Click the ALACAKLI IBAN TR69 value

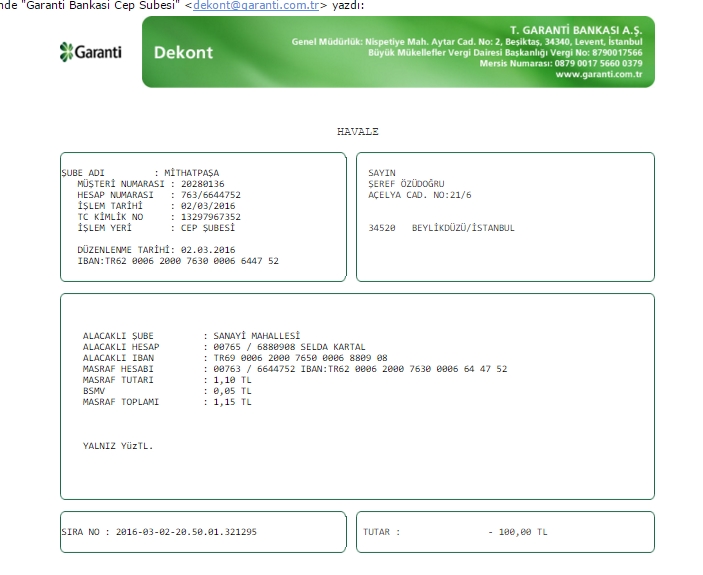click(x=300, y=358)
